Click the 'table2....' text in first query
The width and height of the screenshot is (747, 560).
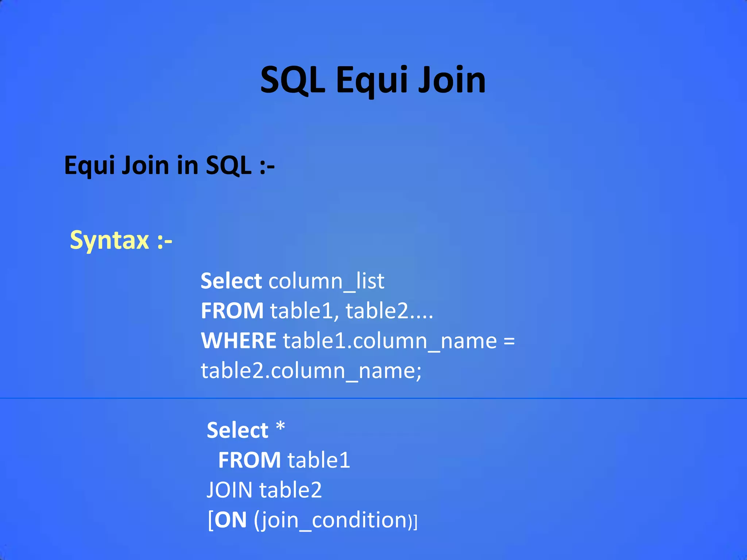pos(389,311)
